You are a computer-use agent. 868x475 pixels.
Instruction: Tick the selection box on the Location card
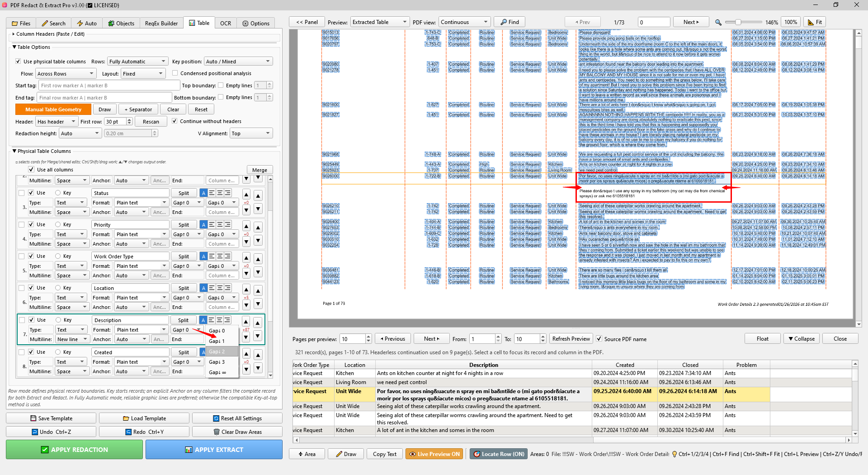tap(21, 288)
